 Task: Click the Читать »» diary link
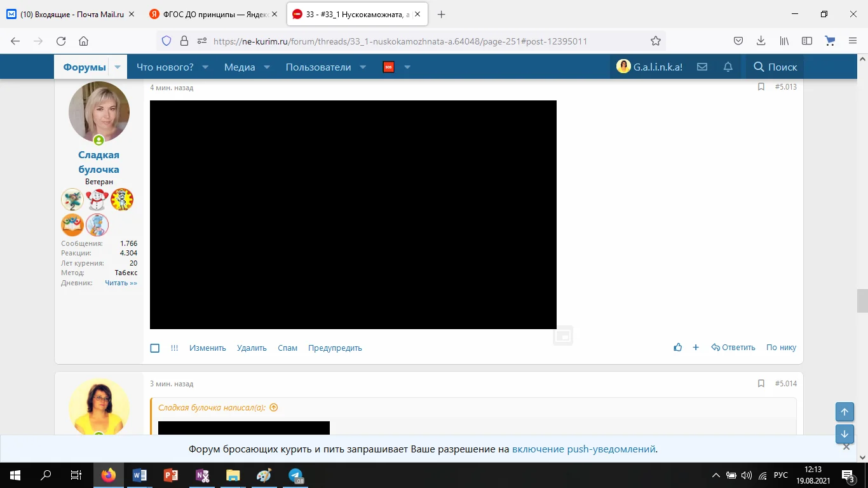point(121,282)
